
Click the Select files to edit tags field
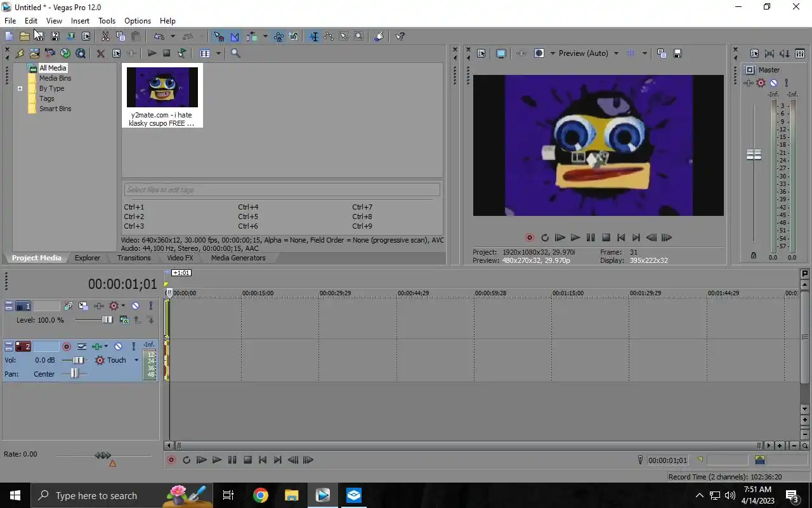282,189
